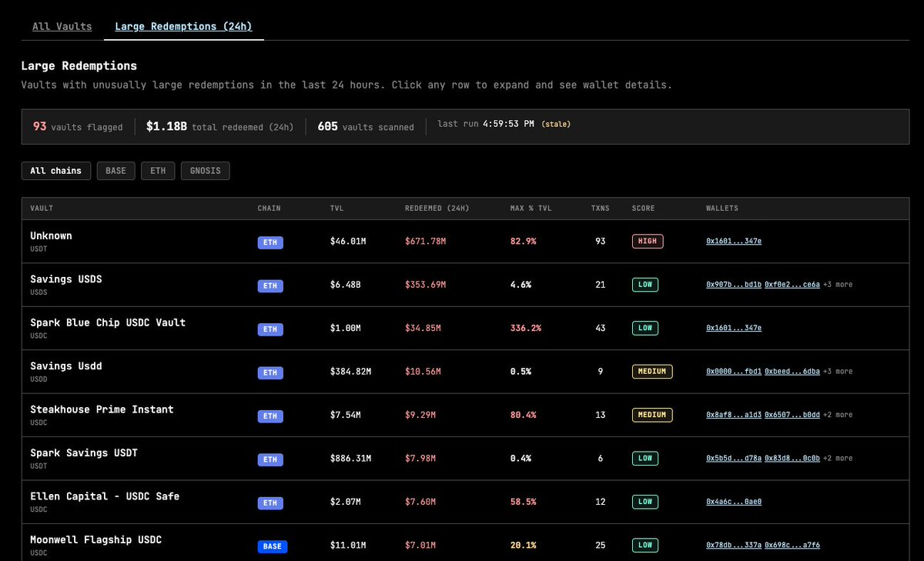
Task: Click the TXNS column header
Action: click(x=600, y=209)
